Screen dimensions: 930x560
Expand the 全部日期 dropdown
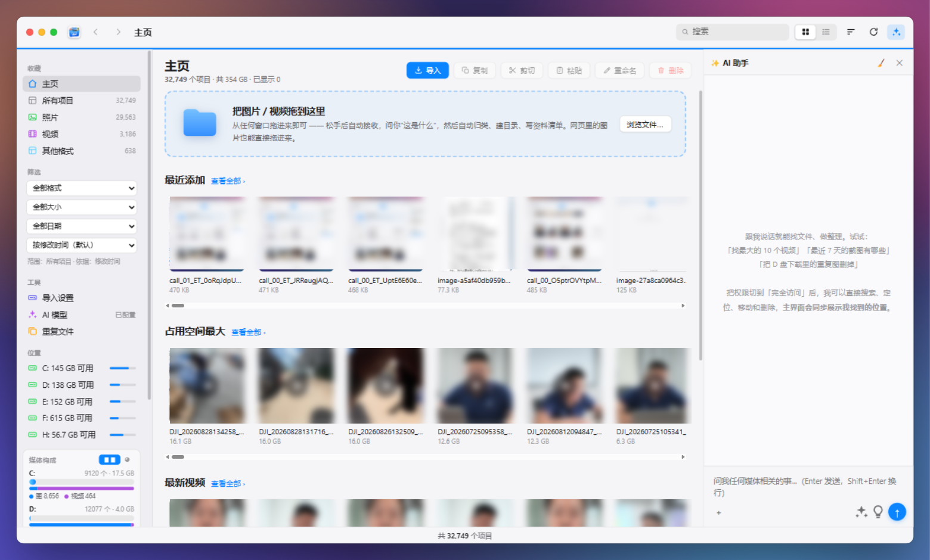(x=82, y=226)
